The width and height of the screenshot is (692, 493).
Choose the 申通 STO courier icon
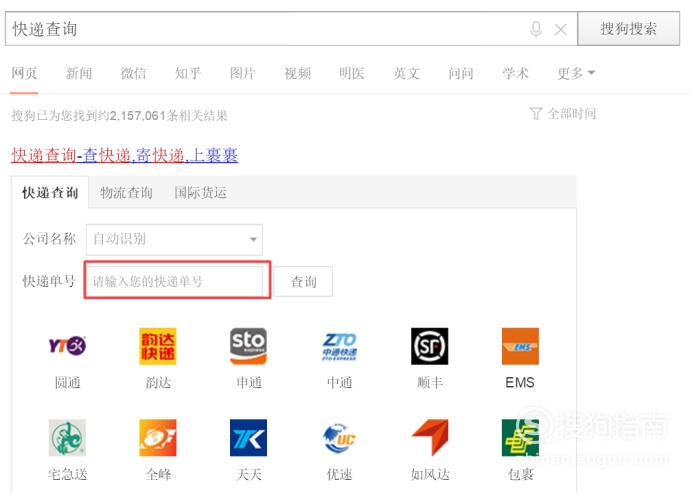coord(248,346)
